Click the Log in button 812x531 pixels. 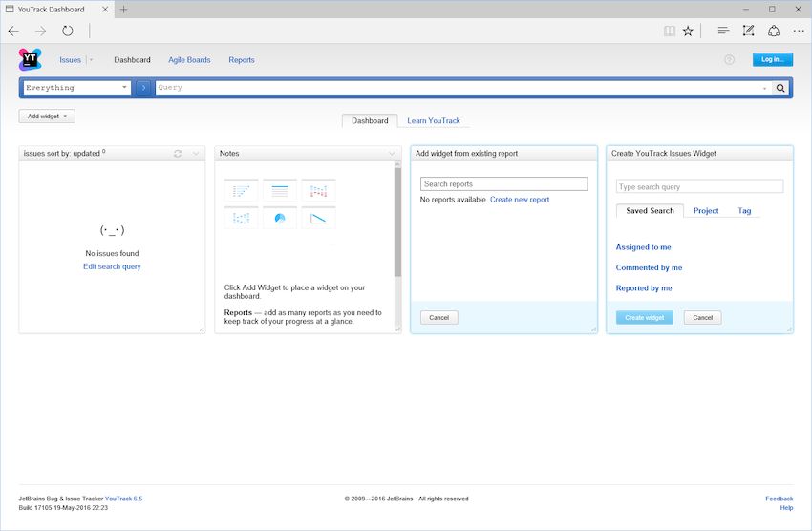773,59
